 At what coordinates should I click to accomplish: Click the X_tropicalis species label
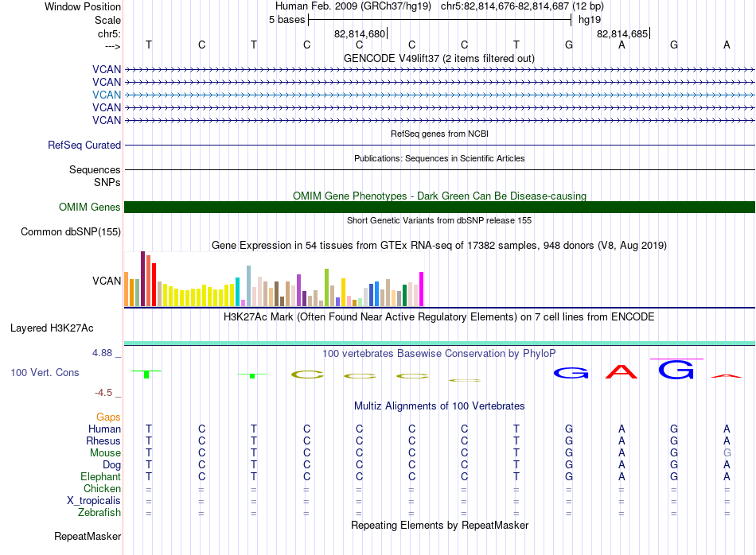(x=94, y=501)
